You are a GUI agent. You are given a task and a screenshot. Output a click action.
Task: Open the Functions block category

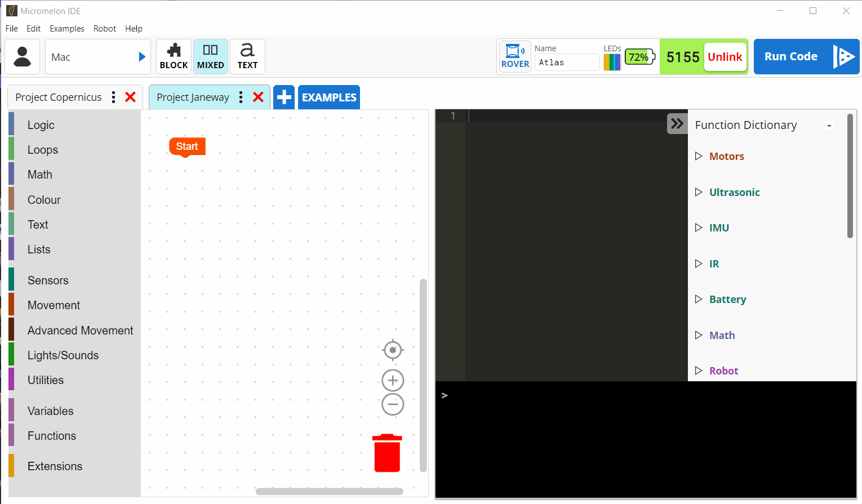pyautogui.click(x=74, y=436)
